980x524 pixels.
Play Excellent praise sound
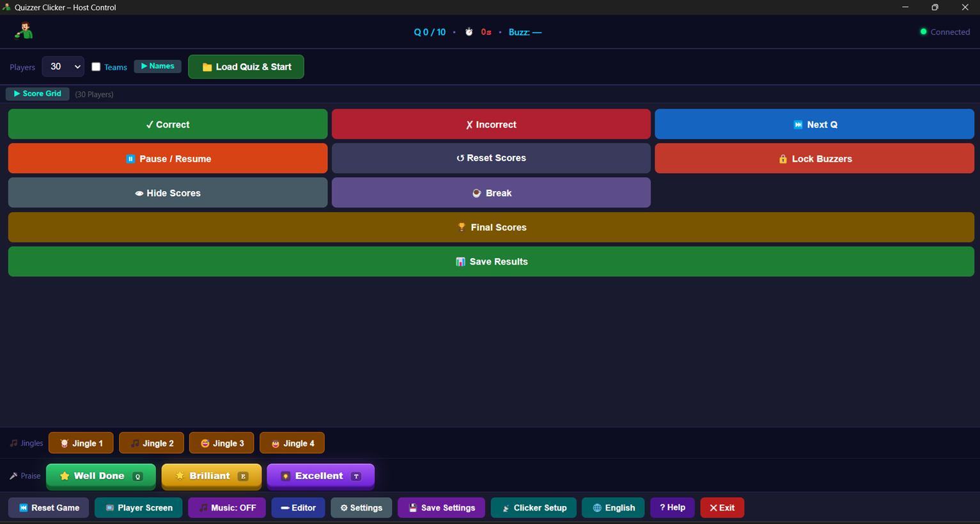pyautogui.click(x=321, y=476)
